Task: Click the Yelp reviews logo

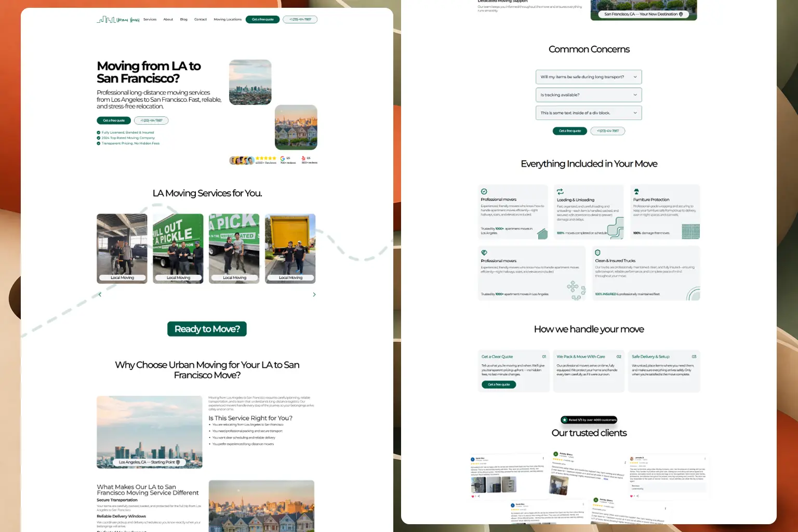Action: point(303,158)
